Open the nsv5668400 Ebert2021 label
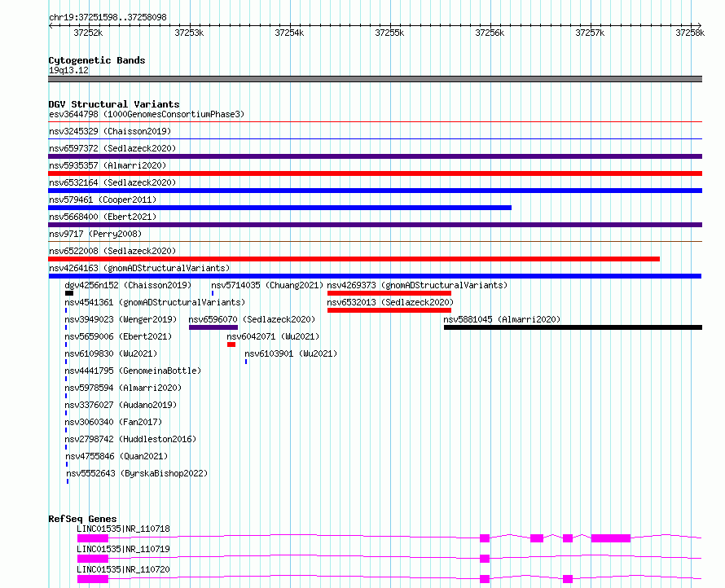 103,217
